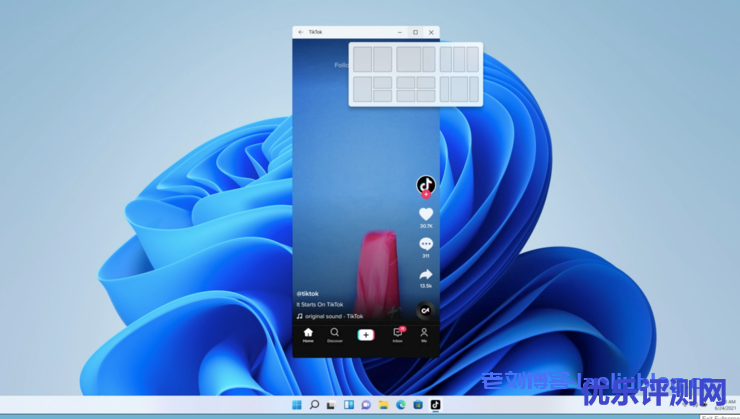Select left half of two-column snap layout
This screenshot has width=740, height=419.
coord(362,59)
